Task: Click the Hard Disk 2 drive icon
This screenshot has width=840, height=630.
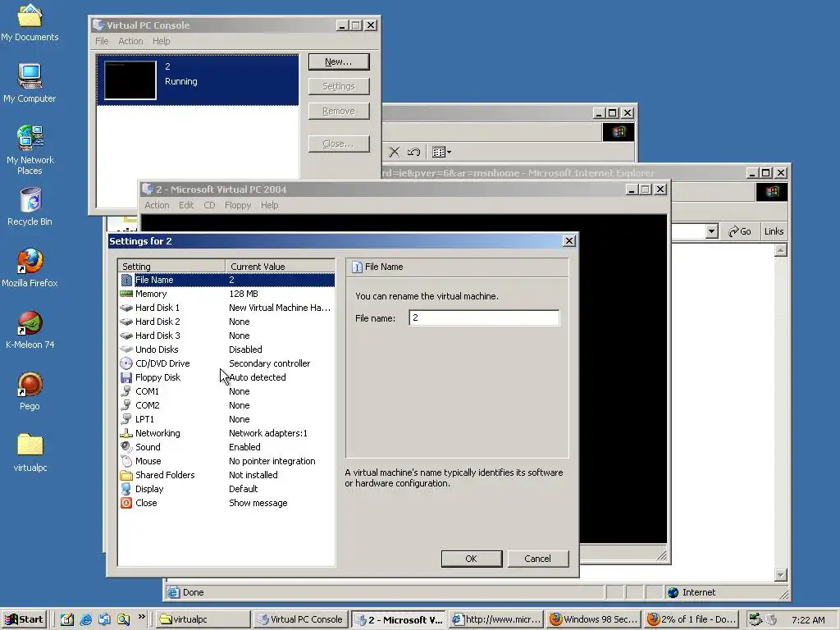Action: [126, 322]
